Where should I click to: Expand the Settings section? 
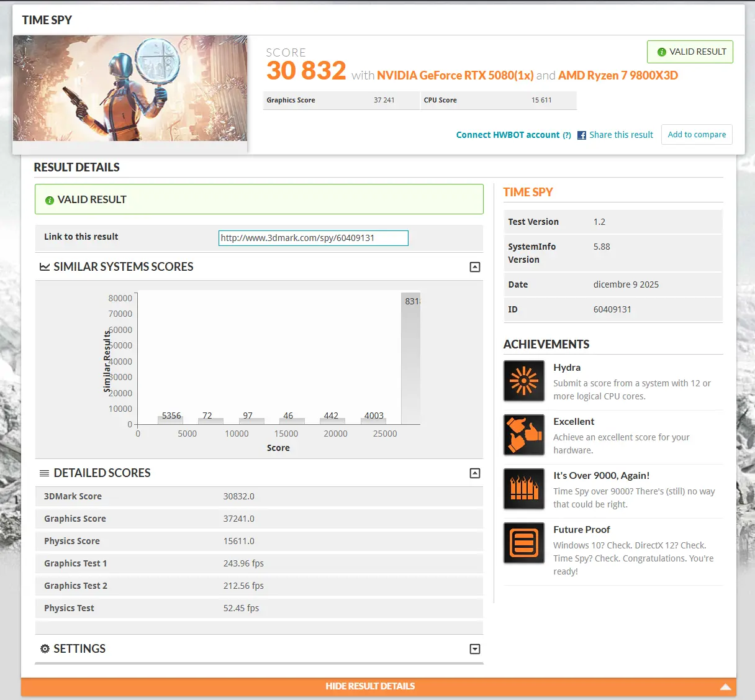coord(475,649)
